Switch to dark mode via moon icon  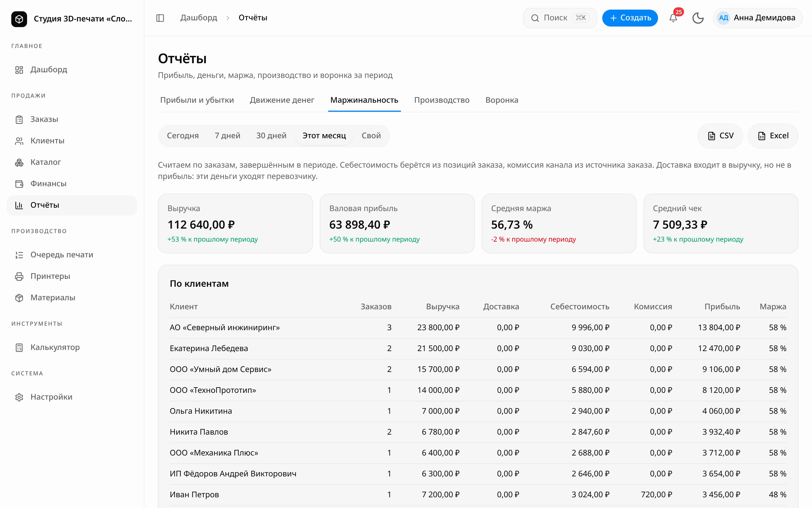tap(698, 18)
